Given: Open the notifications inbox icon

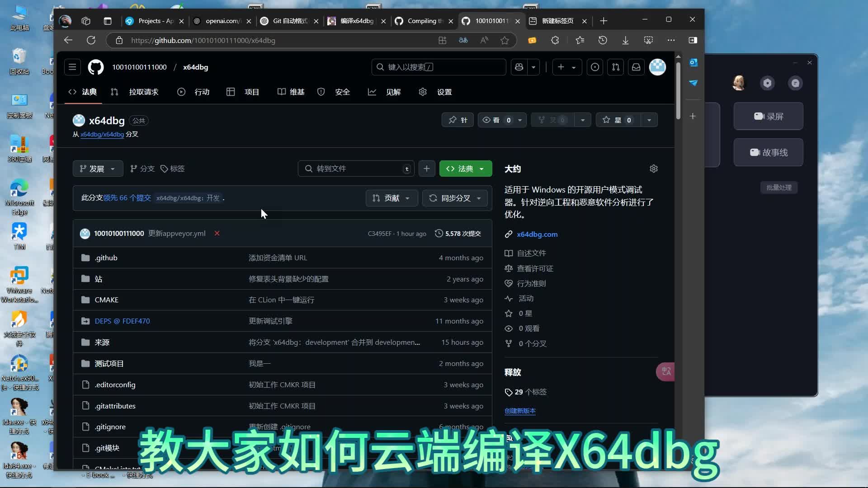Looking at the screenshot, I should pos(636,67).
